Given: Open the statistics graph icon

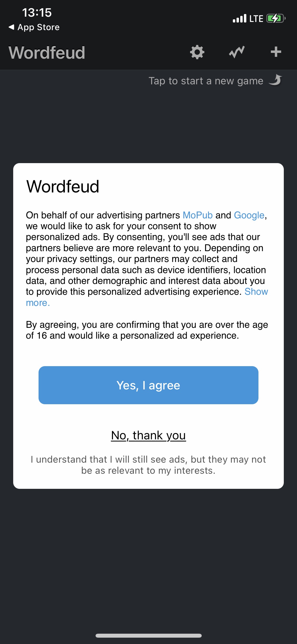Looking at the screenshot, I should coord(237,52).
